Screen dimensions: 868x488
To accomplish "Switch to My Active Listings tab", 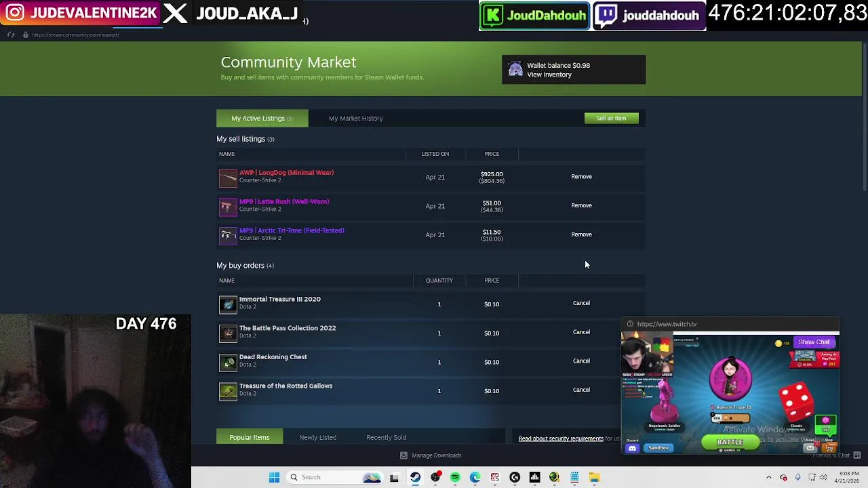I will (262, 118).
